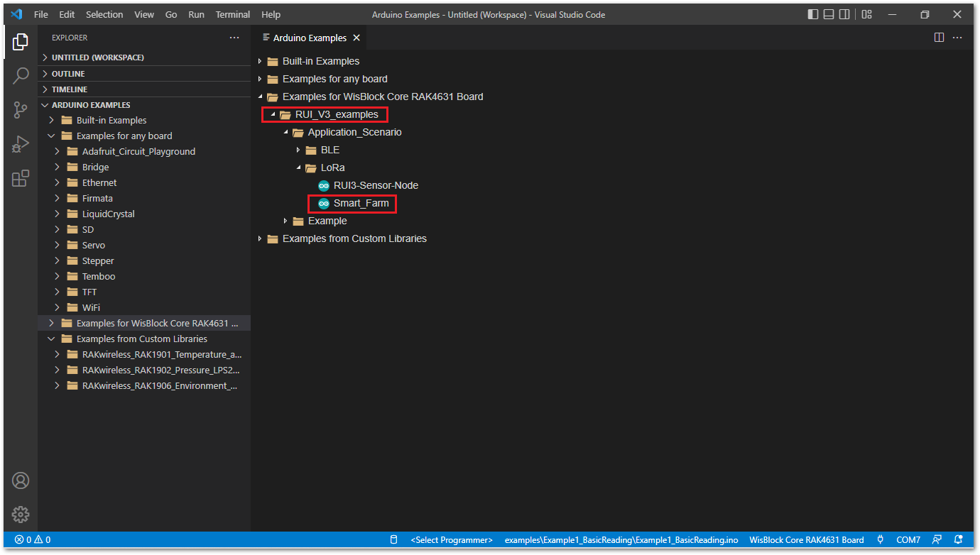Click the VS Code logo icon
The height and width of the screenshot is (555, 980).
[17, 14]
